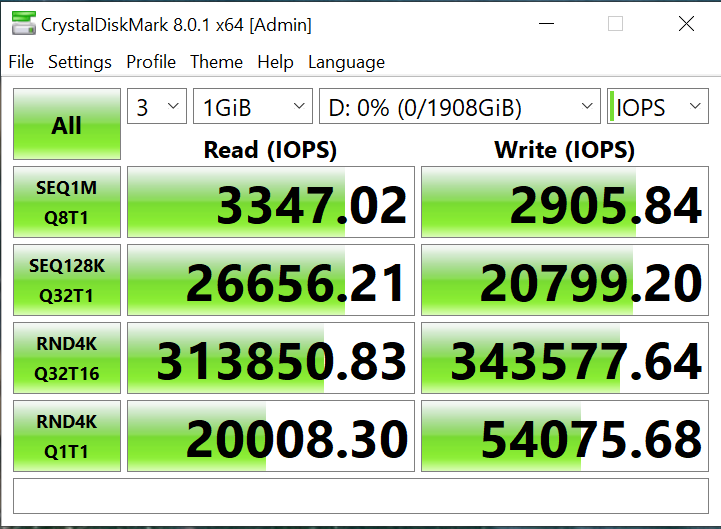Image resolution: width=721 pixels, height=529 pixels.
Task: Open the Language menu
Action: 346,62
